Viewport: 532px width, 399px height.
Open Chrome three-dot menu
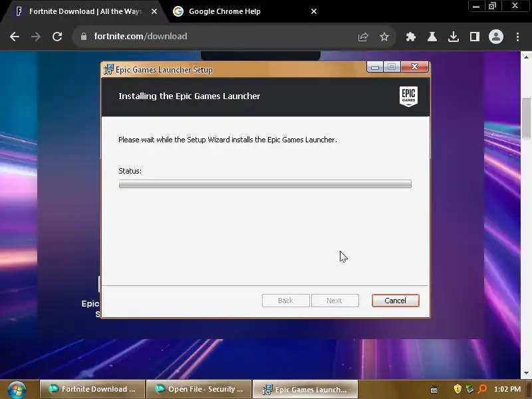click(517, 37)
